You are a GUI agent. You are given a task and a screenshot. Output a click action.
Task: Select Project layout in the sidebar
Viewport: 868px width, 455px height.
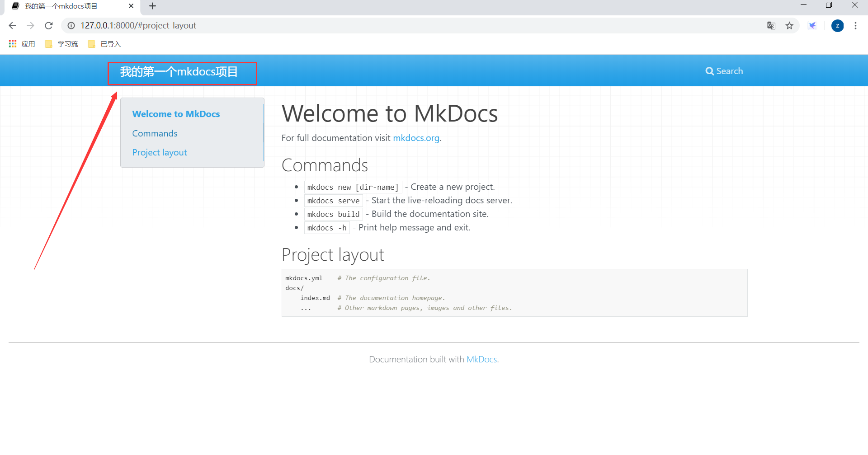(160, 152)
